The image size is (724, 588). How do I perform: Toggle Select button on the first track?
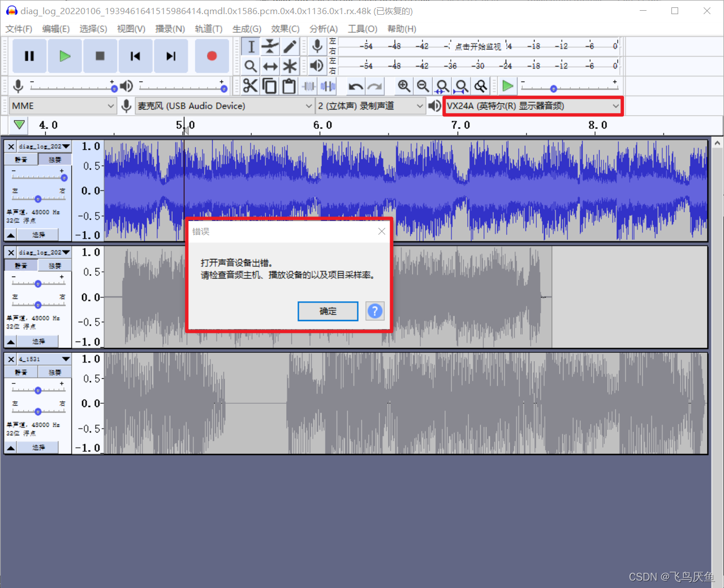tap(38, 235)
